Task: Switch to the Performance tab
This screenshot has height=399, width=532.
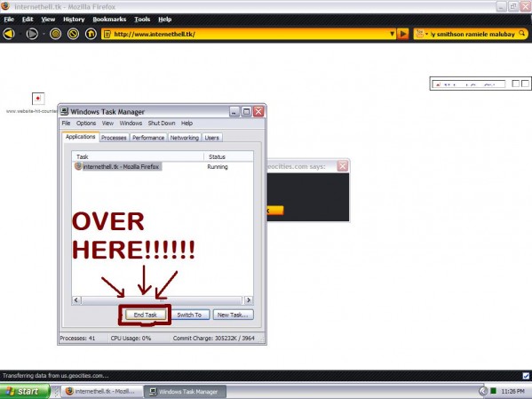Action: tap(148, 138)
